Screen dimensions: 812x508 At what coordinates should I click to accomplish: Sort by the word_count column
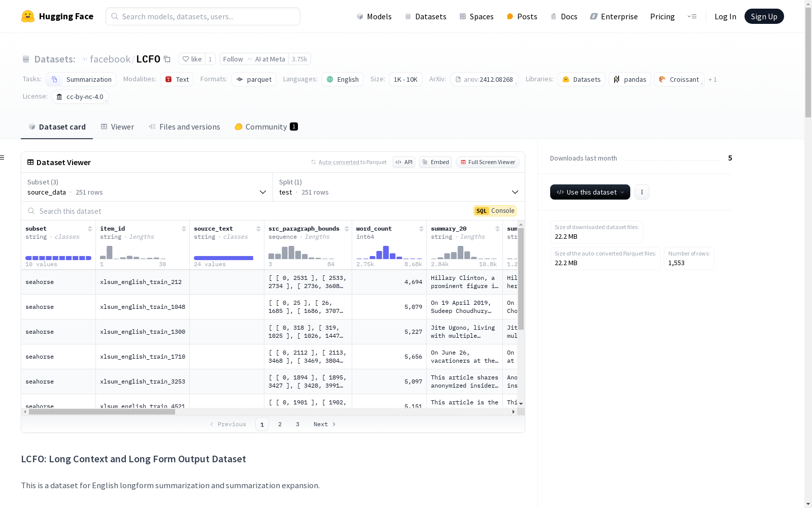(421, 229)
